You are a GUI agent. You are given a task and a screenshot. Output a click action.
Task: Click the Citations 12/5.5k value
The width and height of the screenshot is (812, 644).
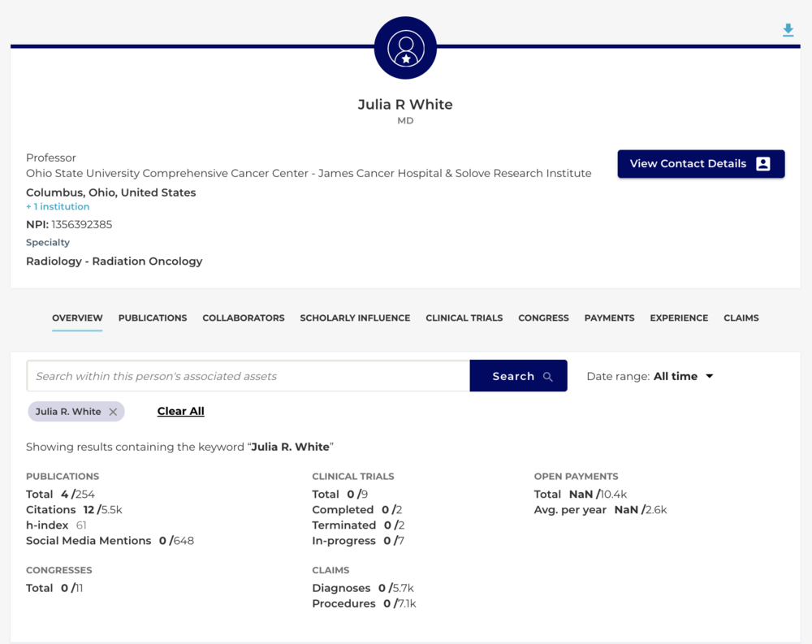coord(102,510)
